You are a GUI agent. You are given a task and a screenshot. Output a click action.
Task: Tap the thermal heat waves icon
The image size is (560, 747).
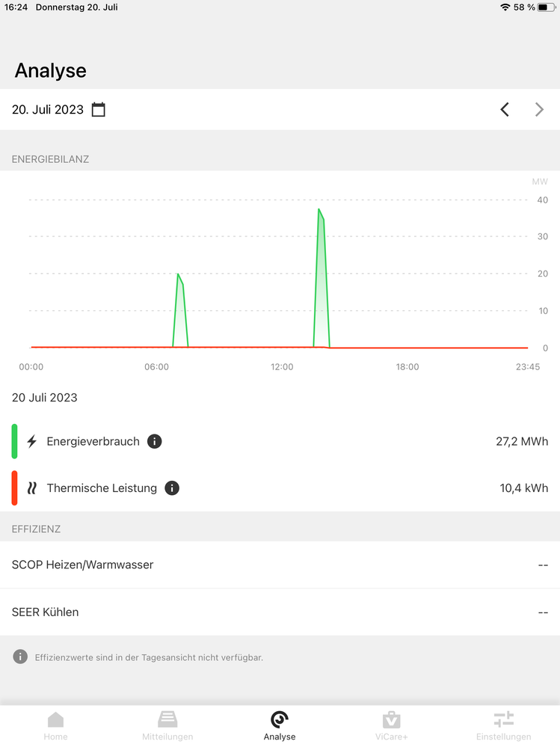click(x=31, y=488)
